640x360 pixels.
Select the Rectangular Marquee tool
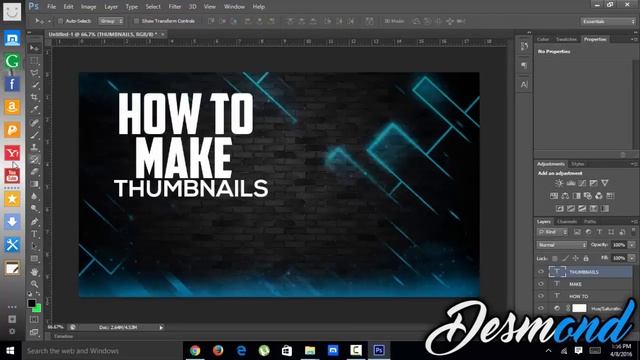point(34,61)
